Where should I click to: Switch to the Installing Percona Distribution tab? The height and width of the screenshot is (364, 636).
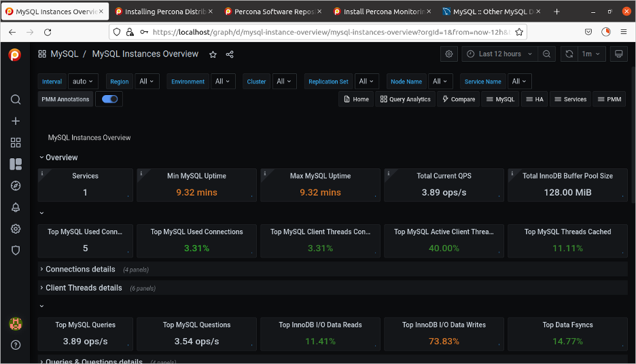pos(160,12)
